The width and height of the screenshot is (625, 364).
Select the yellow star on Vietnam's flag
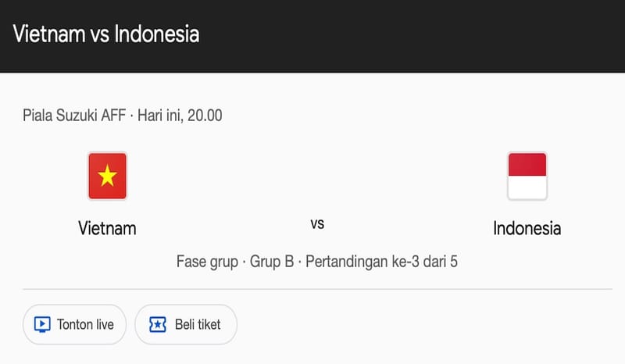point(107,176)
